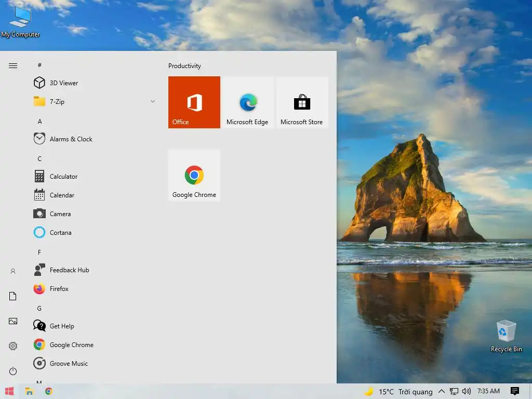Screen dimensions: 532x399
Task: Click the Windows Start button
Action: tap(9, 392)
